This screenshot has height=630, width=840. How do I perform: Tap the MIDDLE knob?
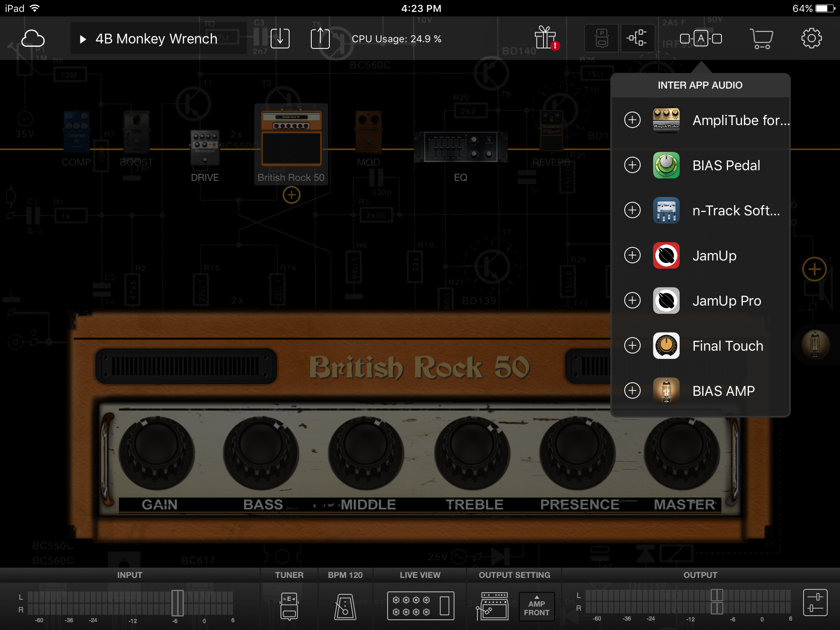pos(366,453)
